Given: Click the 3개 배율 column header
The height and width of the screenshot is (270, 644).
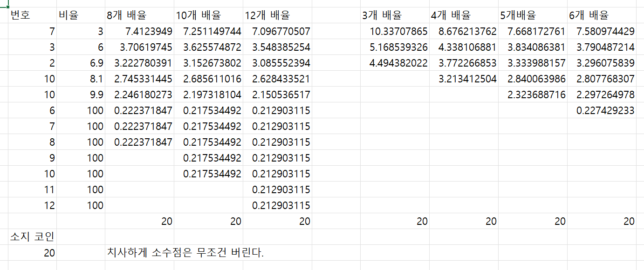Looking at the screenshot, I should click(395, 15).
